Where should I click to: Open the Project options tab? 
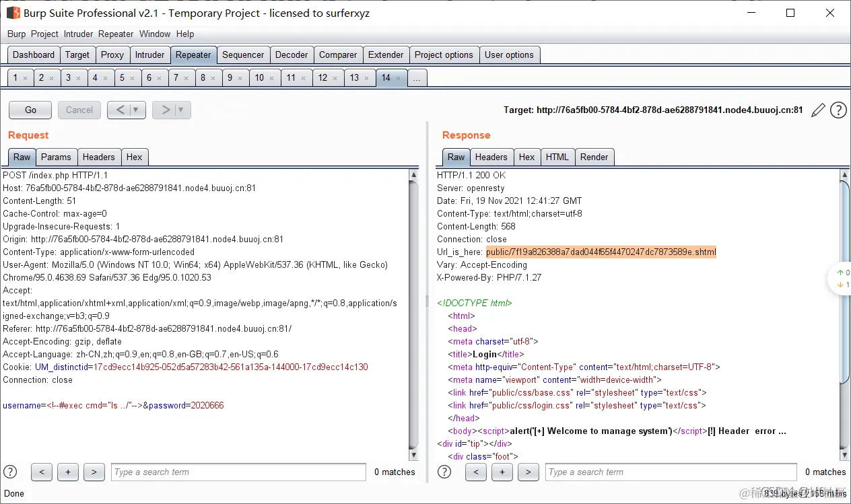(444, 55)
